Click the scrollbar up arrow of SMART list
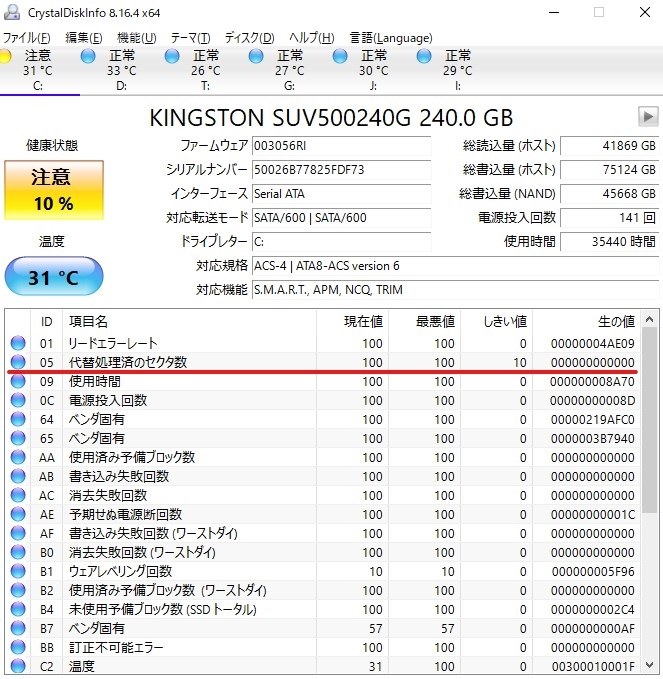The width and height of the screenshot is (663, 679). coord(649,320)
